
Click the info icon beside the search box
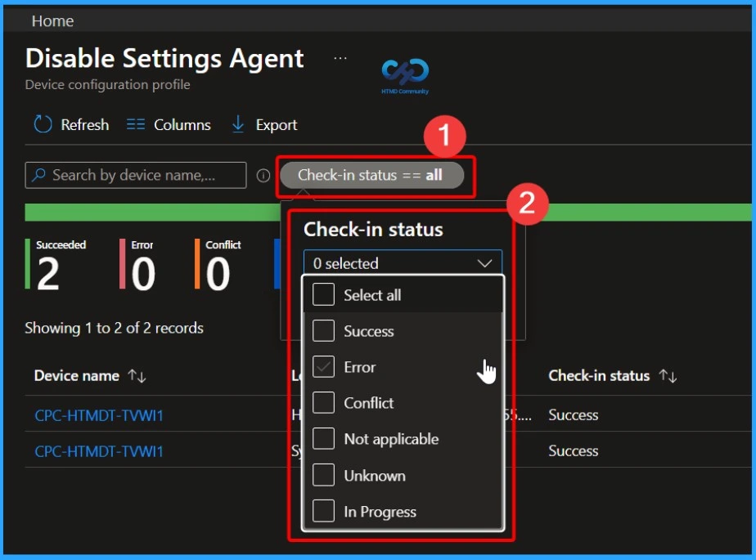(263, 174)
